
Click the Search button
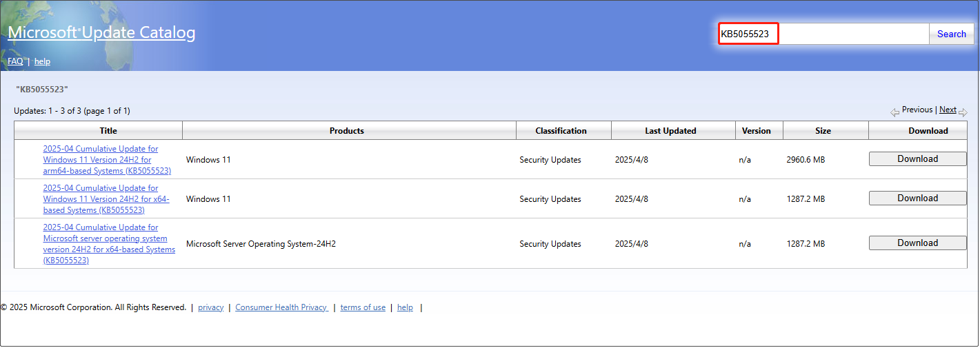pos(951,34)
